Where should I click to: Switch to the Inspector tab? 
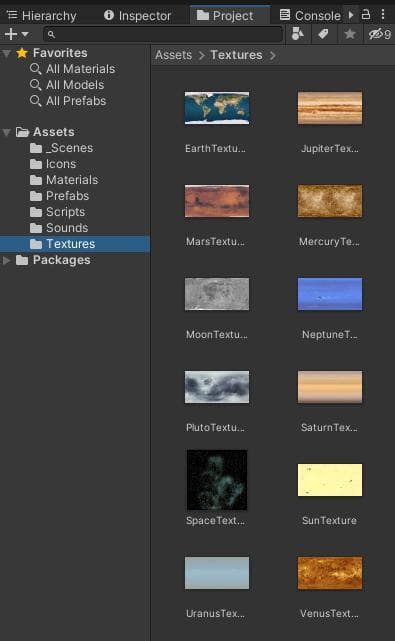137,16
